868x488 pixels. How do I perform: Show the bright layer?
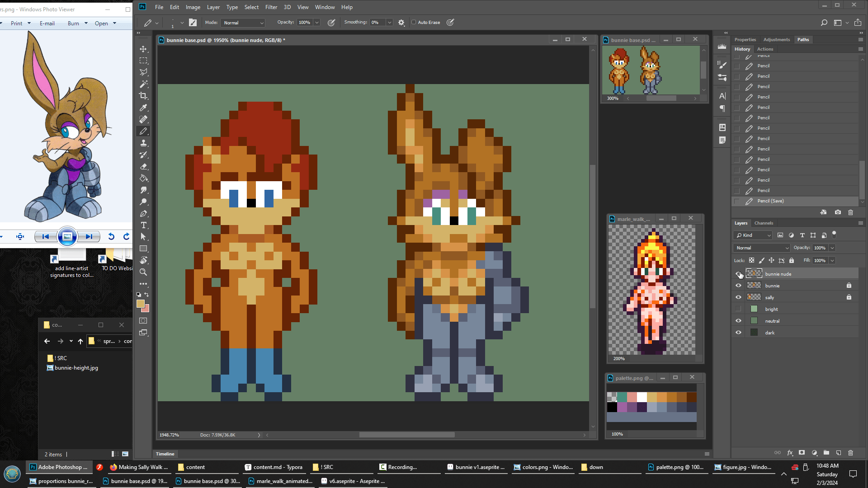point(738,309)
